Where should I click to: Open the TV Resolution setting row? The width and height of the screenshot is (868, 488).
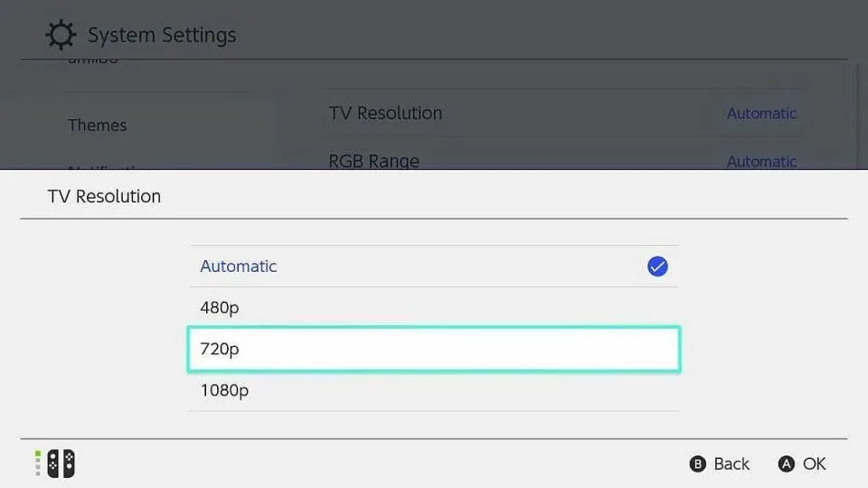[x=561, y=113]
